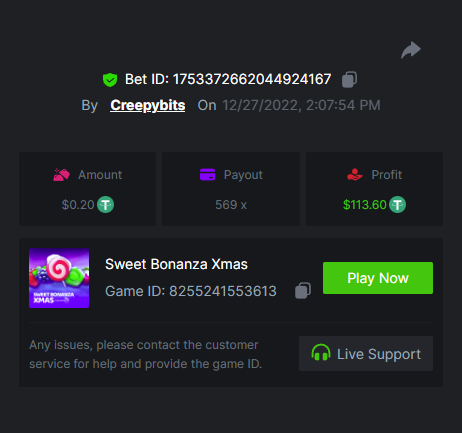Open Creepybits user profile link
This screenshot has width=462, height=433.
point(147,105)
